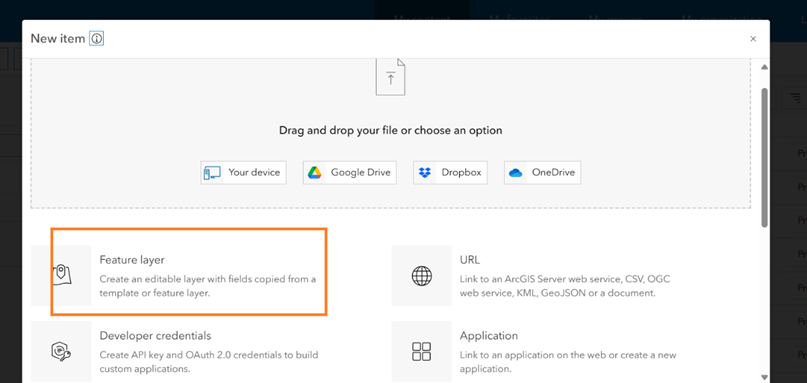The width and height of the screenshot is (807, 383).
Task: Click the Feature layer description text
Action: (x=208, y=286)
